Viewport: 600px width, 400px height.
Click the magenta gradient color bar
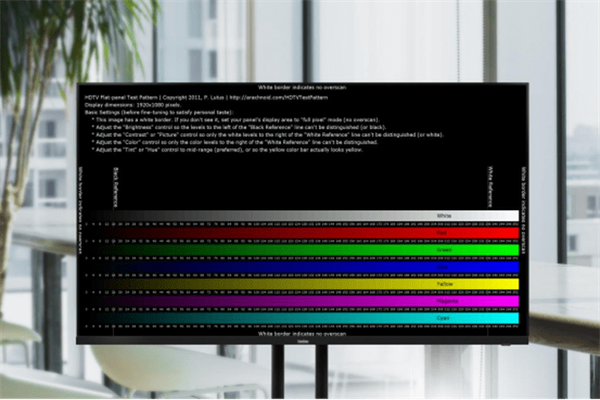300,301
